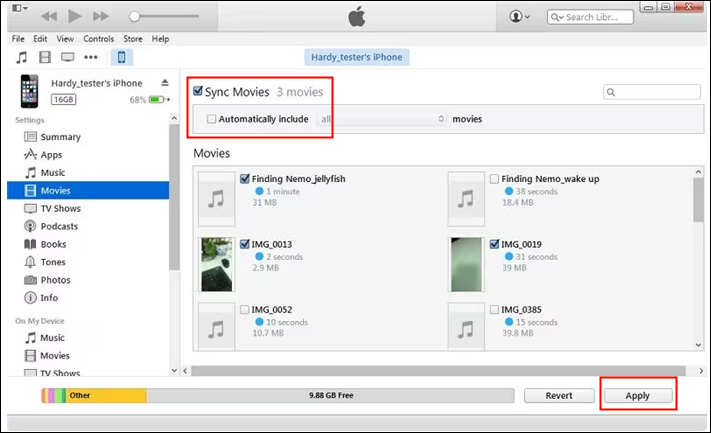Switch to the Music library icon
The width and height of the screenshot is (711, 433).
click(x=21, y=57)
